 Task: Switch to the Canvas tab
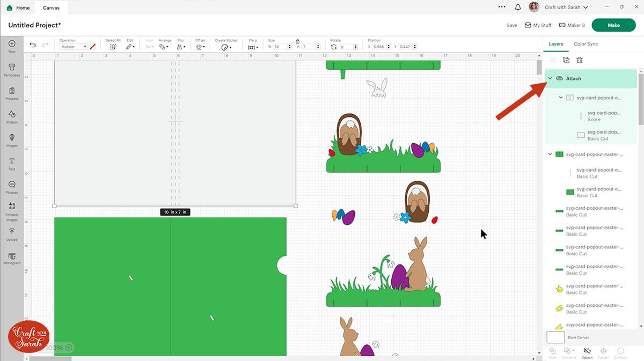click(52, 8)
